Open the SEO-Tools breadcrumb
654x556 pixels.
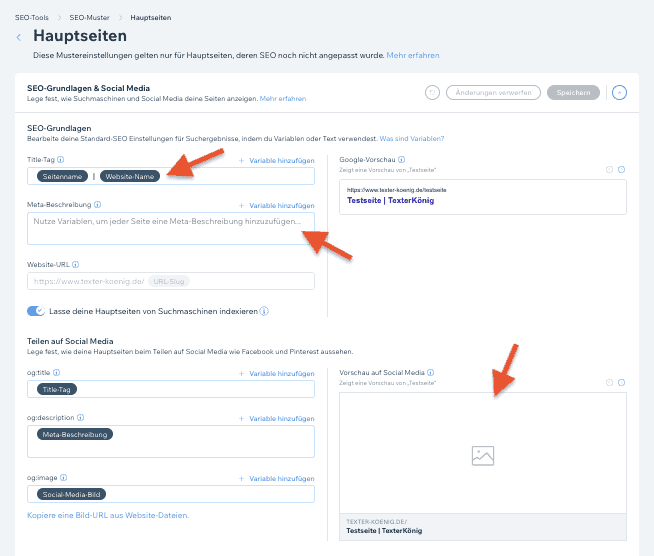point(32,18)
